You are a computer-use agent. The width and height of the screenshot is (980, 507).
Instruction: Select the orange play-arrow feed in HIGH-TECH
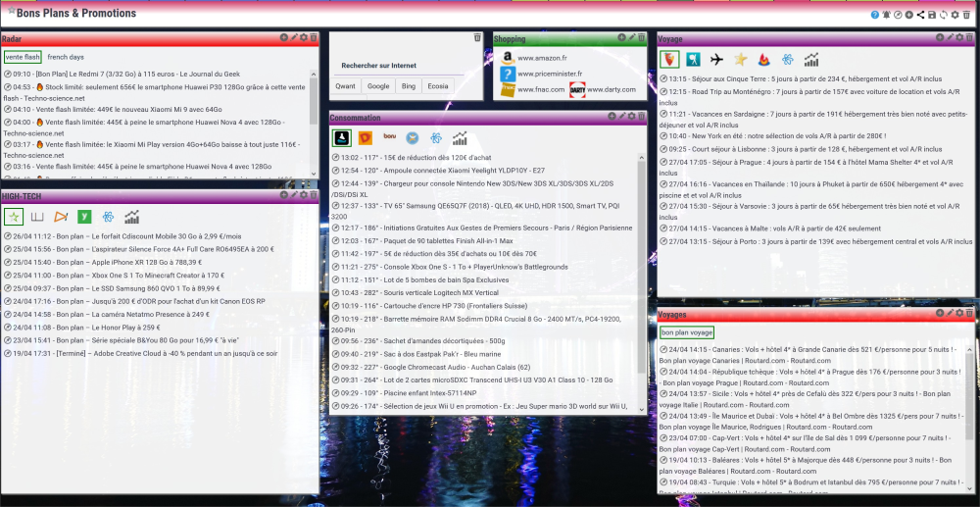pyautogui.click(x=61, y=217)
